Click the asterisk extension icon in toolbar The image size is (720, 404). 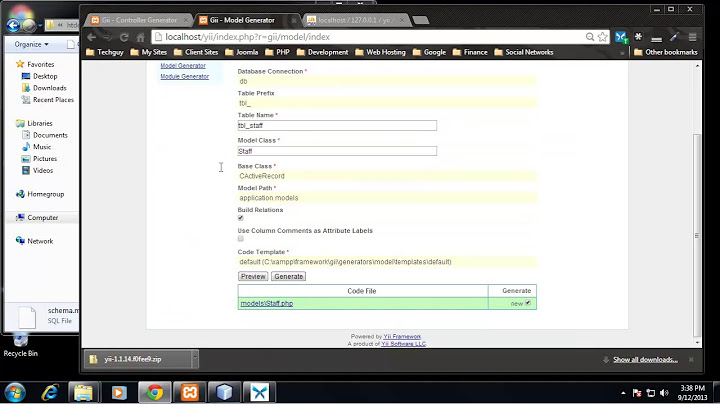pos(638,37)
